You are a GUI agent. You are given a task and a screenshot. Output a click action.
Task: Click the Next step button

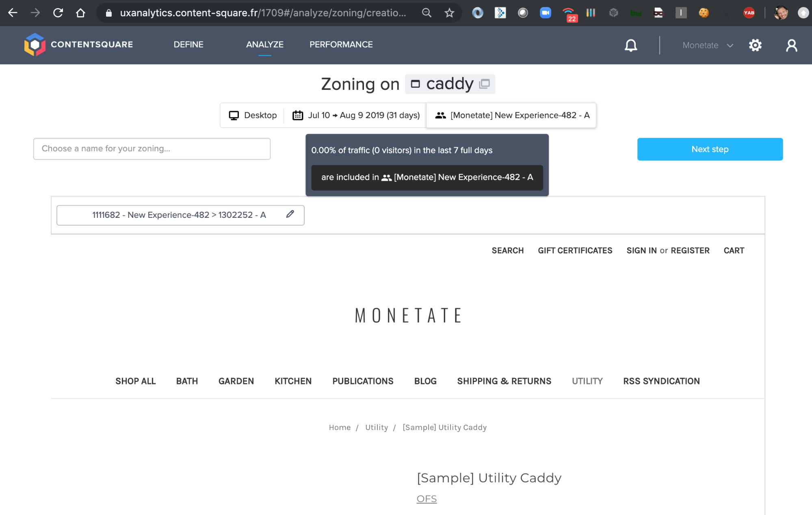pyautogui.click(x=710, y=149)
